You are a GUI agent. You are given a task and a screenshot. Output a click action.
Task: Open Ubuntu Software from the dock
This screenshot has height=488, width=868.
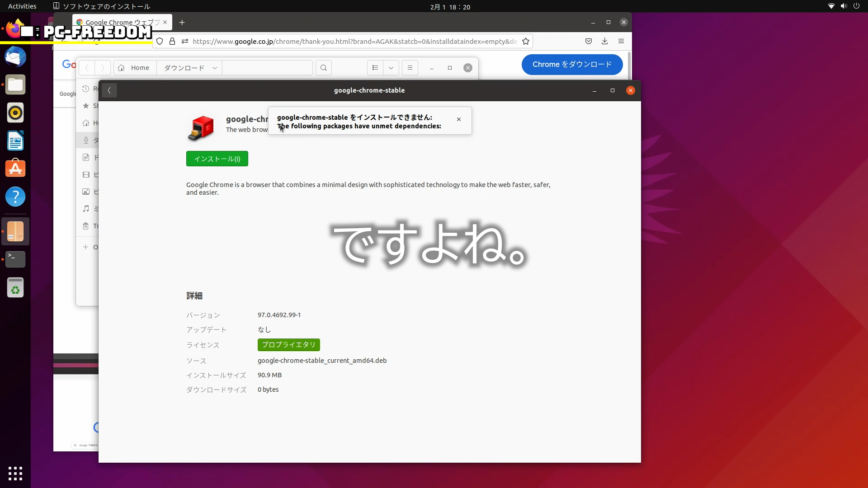15,169
